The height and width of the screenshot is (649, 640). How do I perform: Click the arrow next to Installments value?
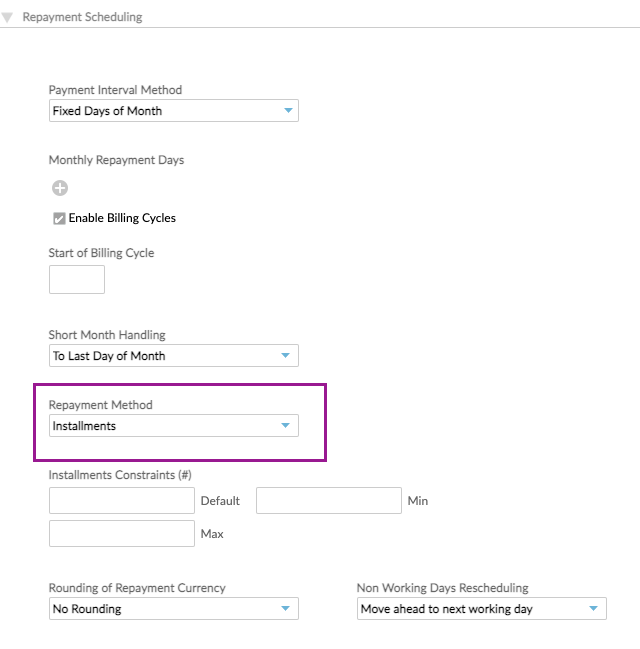tap(287, 426)
